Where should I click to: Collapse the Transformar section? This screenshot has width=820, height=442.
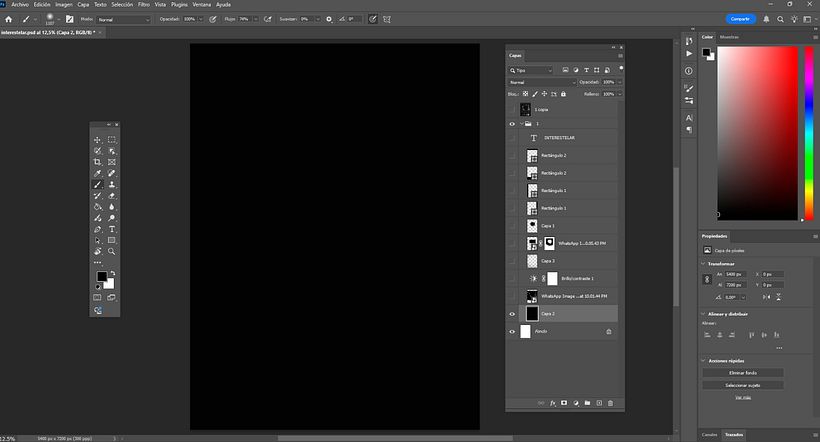703,264
